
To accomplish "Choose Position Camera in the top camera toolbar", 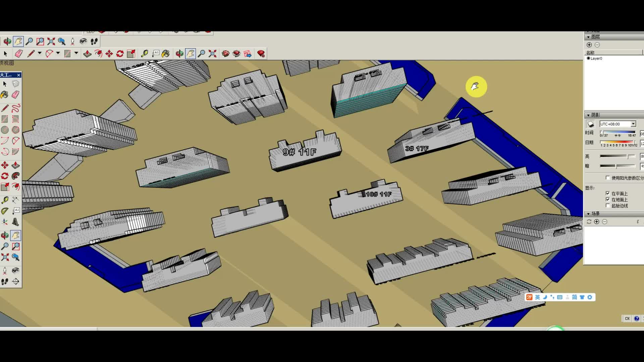I will (x=72, y=41).
